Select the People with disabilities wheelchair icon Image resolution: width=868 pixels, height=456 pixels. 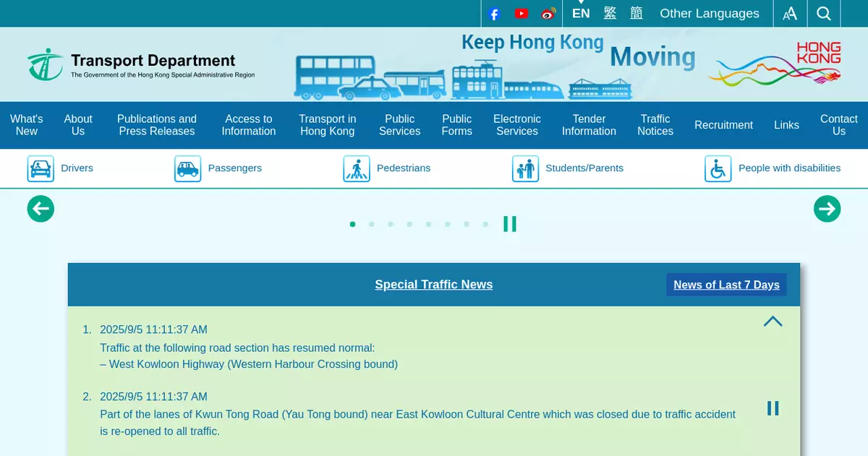(x=718, y=168)
